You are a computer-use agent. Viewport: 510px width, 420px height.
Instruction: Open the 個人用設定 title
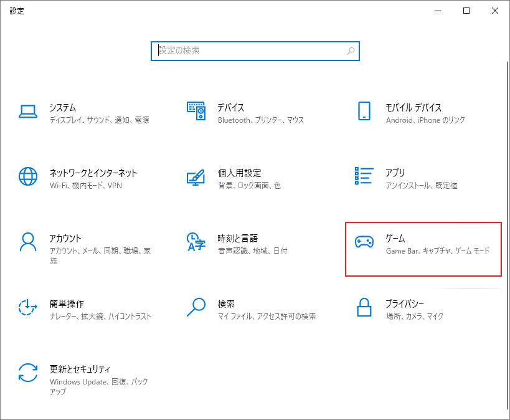[239, 173]
